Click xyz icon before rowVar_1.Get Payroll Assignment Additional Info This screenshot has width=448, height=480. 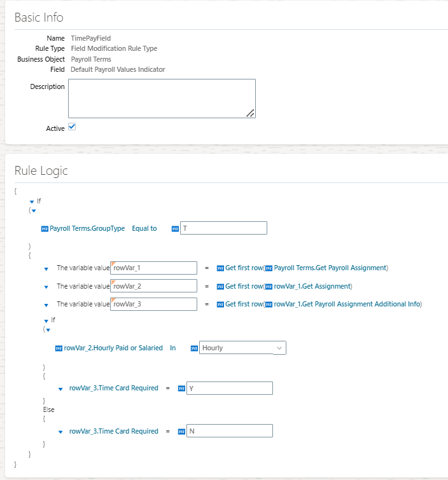(x=269, y=305)
